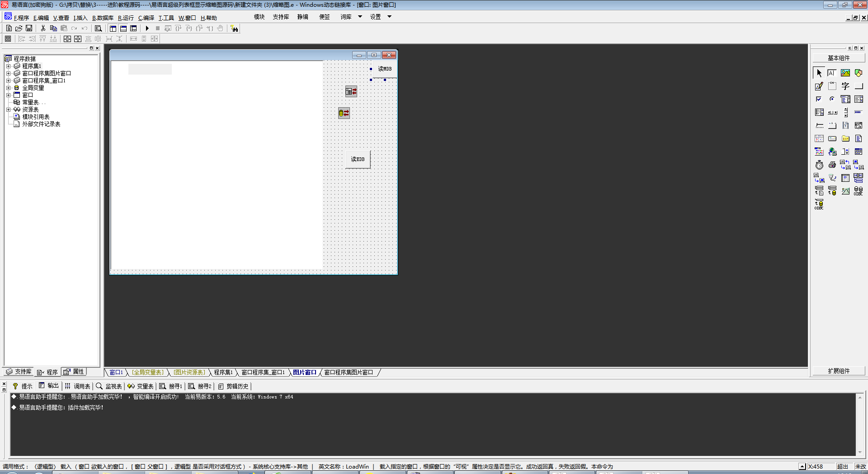Select the database source component on the form

(344, 113)
